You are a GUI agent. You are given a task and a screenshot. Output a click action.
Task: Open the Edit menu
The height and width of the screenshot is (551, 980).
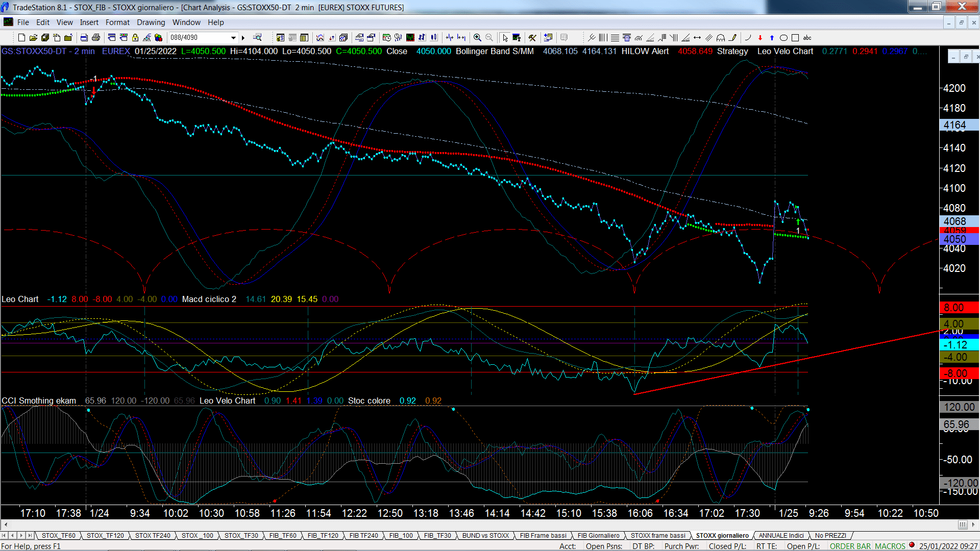[43, 22]
